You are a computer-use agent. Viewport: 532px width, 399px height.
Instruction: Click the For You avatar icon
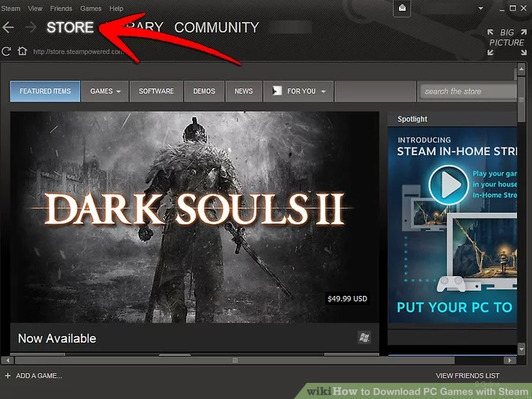tap(277, 91)
